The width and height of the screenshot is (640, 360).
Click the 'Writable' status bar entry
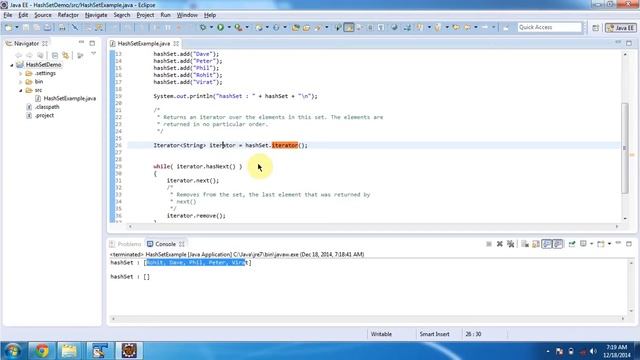(x=381, y=334)
